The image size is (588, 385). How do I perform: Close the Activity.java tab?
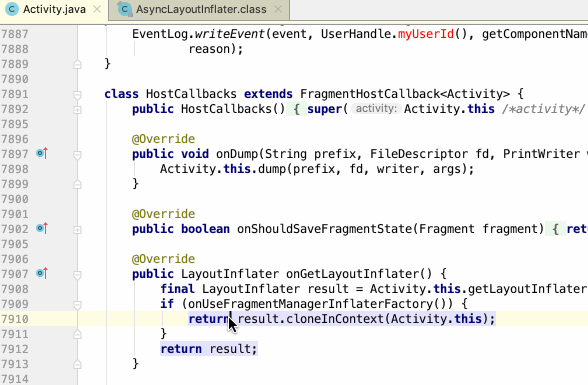97,9
